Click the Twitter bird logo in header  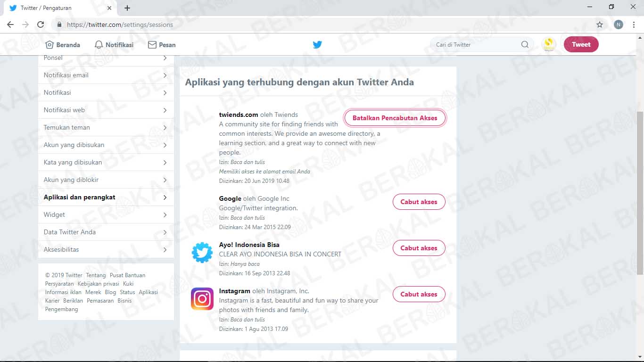(x=317, y=45)
